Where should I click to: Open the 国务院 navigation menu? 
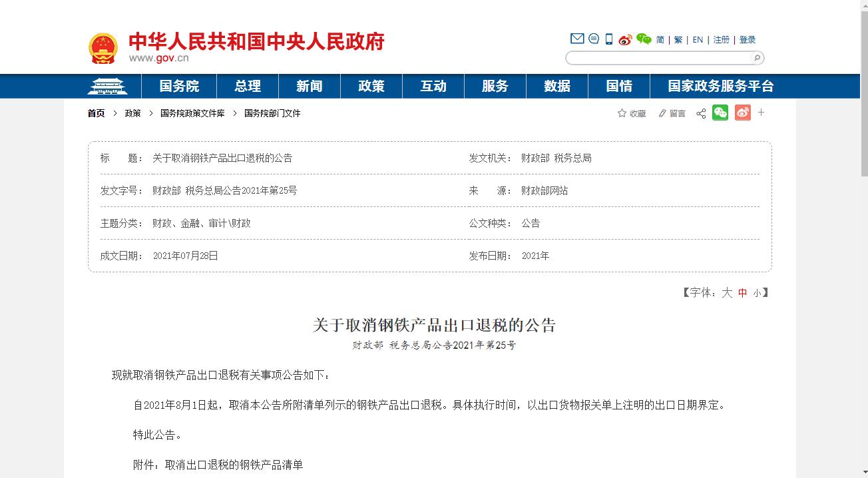click(x=178, y=86)
